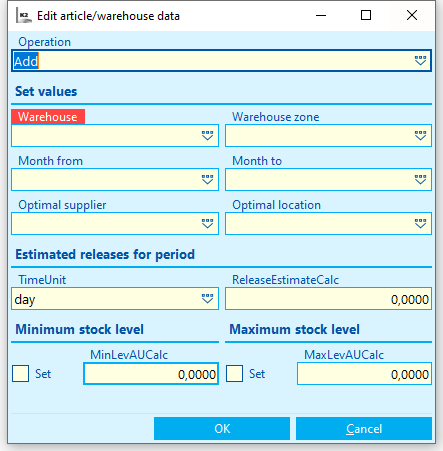
Task: Open the Warehouse zone picker arrow
Action: pyautogui.click(x=420, y=136)
